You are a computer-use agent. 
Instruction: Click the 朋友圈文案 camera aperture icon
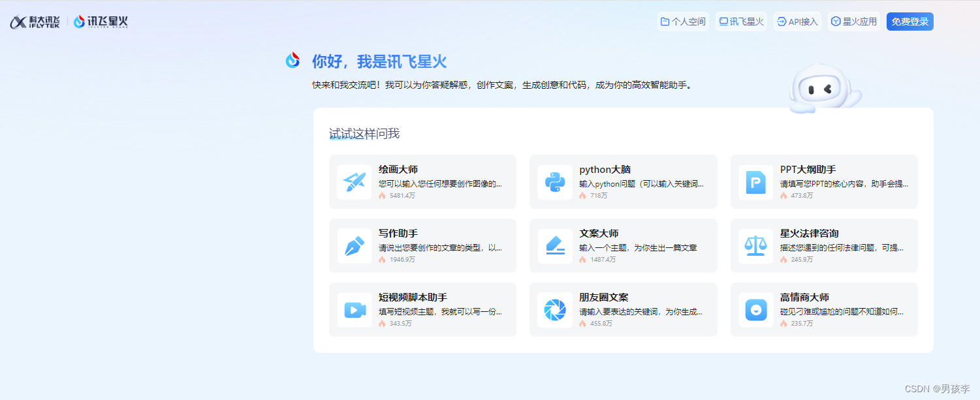(x=555, y=310)
